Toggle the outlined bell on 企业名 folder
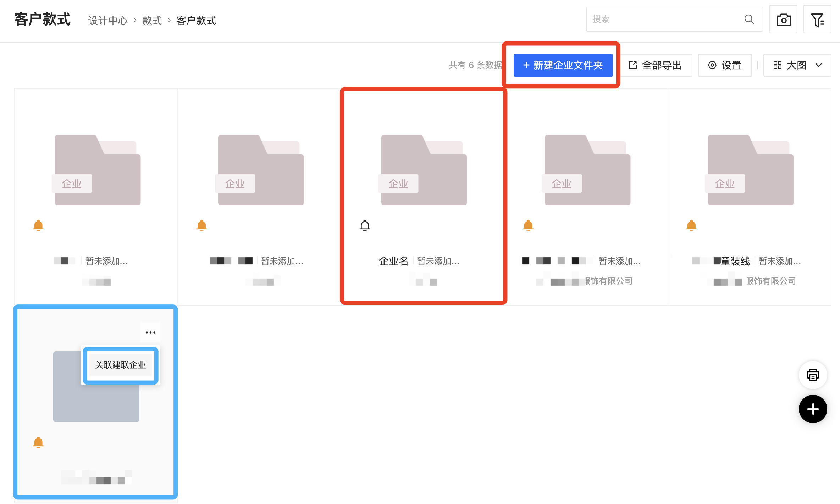This screenshot has width=840, height=504. point(365,225)
